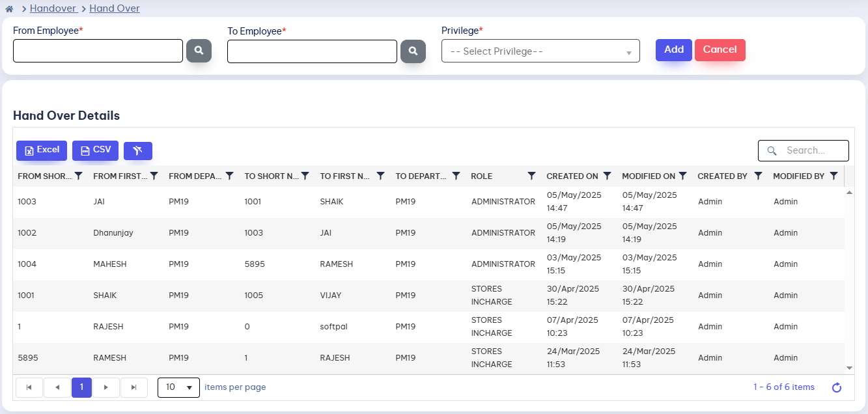Click the refresh icon in the pager

pos(837,388)
